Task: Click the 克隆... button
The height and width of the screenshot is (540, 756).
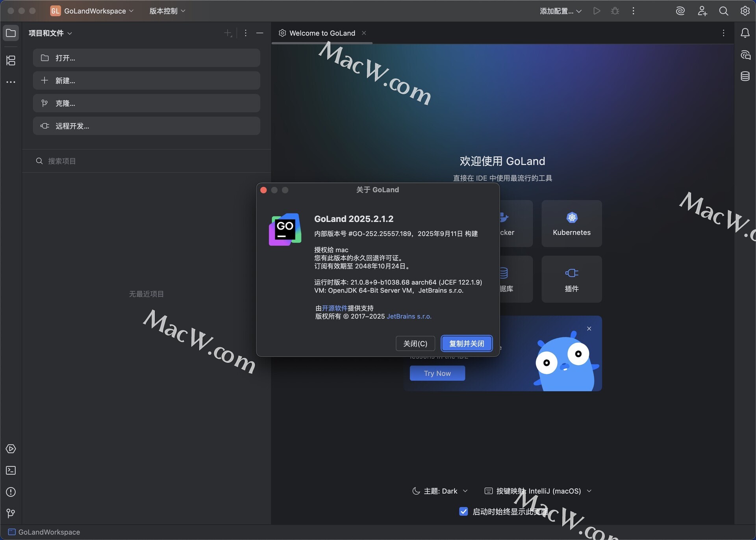Action: pyautogui.click(x=146, y=103)
